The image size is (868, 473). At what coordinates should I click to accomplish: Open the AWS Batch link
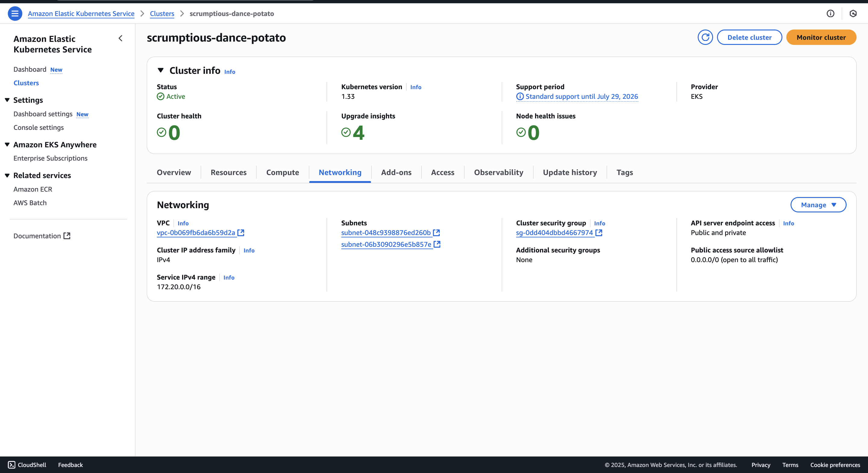30,202
